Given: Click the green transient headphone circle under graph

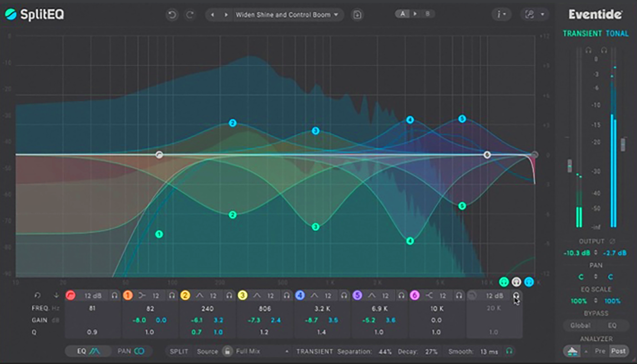Looking at the screenshot, I should tap(504, 282).
